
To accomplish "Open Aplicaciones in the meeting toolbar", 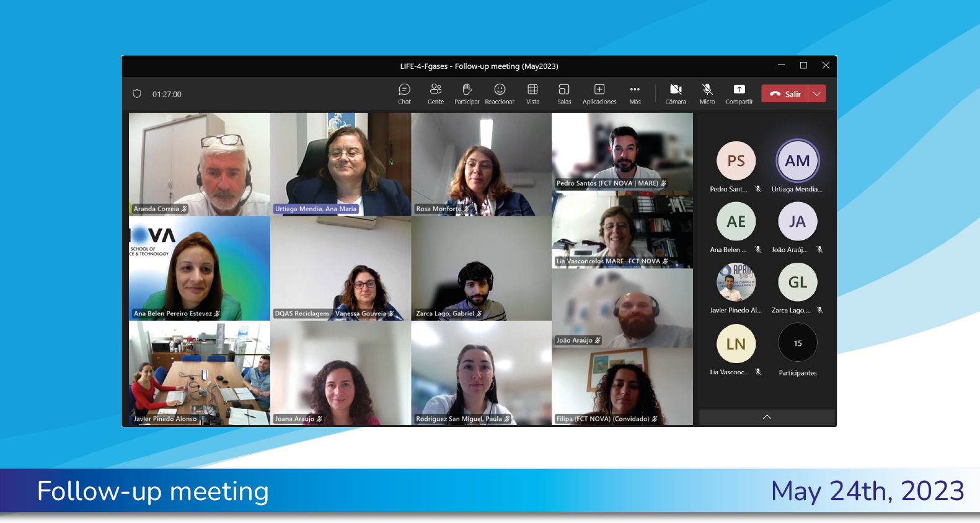I will coord(599,94).
